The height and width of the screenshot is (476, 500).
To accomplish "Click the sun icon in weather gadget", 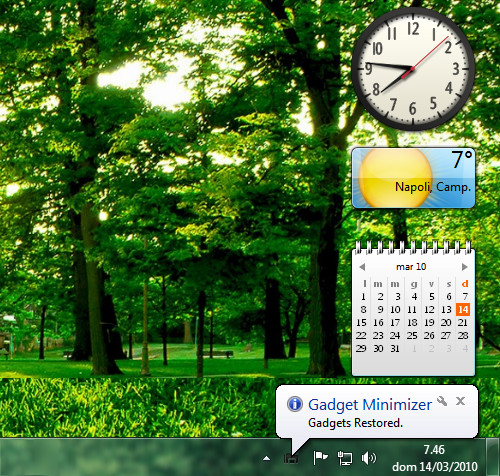I will tap(396, 178).
